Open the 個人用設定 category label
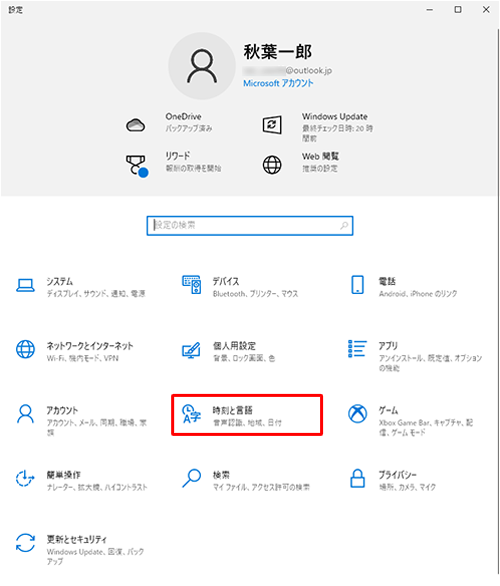Image resolution: width=500 pixels, height=586 pixels. click(x=234, y=346)
